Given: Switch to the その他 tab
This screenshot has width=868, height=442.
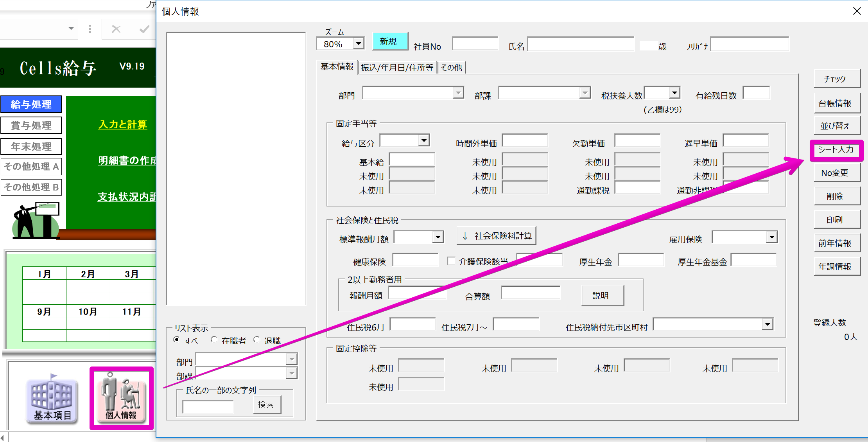Looking at the screenshot, I should tap(451, 68).
